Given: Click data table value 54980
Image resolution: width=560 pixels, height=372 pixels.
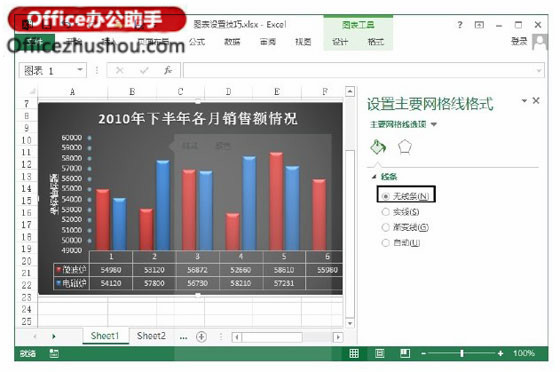Looking at the screenshot, I should [111, 270].
